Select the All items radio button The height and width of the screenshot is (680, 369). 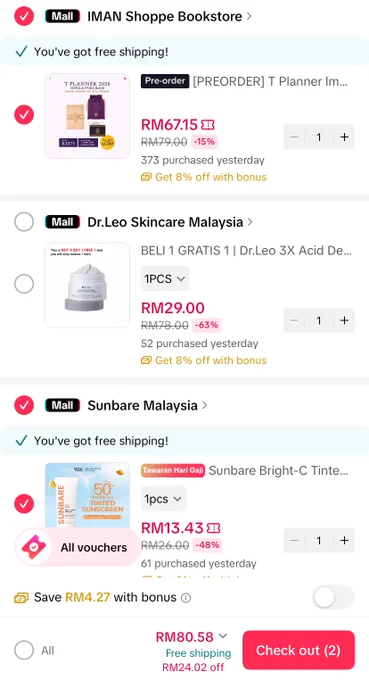[24, 651]
